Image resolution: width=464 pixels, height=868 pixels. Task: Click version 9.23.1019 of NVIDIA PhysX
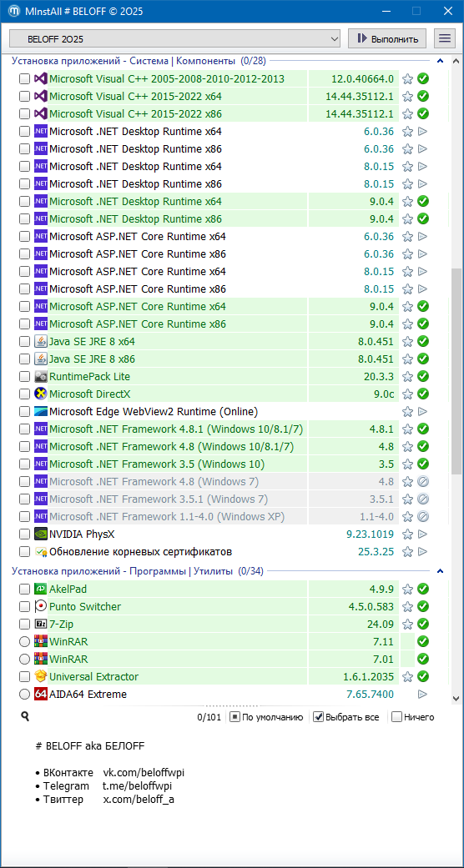tap(371, 534)
